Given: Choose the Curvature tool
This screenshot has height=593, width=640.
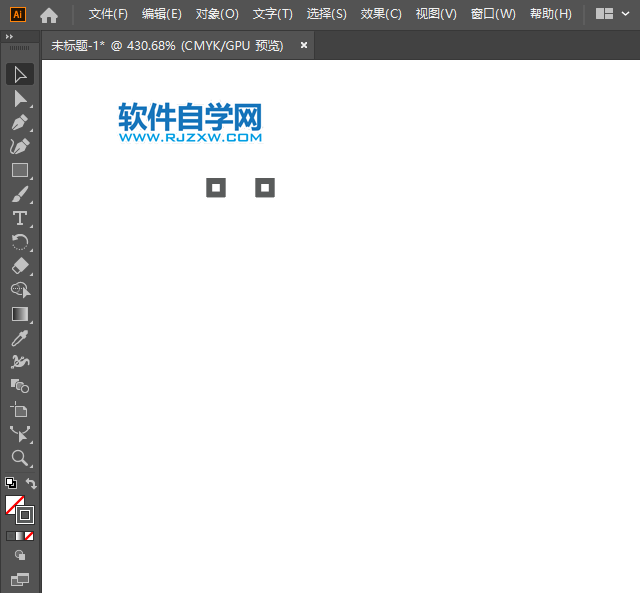Looking at the screenshot, I should 20,146.
